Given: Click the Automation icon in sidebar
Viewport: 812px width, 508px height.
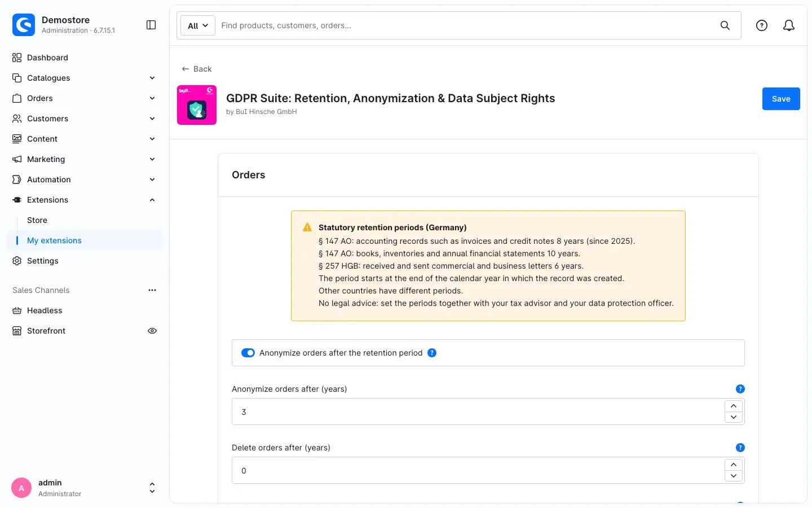Looking at the screenshot, I should point(17,179).
